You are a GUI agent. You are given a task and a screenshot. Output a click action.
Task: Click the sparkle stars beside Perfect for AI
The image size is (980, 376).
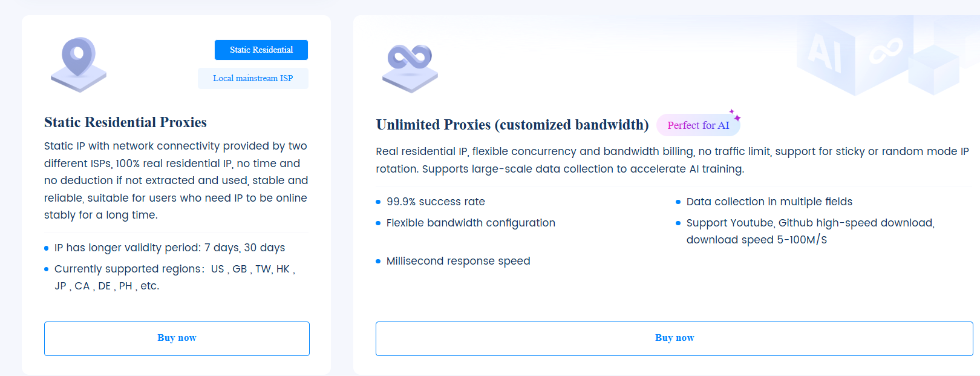[735, 114]
